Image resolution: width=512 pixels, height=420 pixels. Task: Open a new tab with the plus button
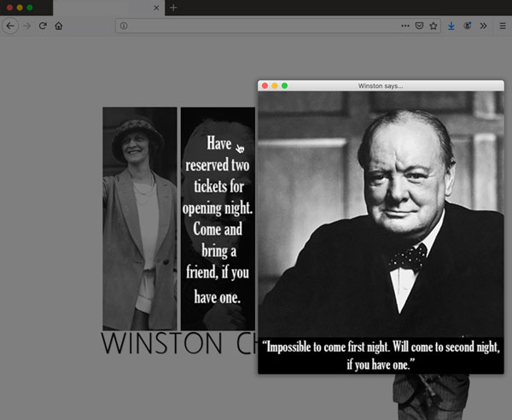173,8
